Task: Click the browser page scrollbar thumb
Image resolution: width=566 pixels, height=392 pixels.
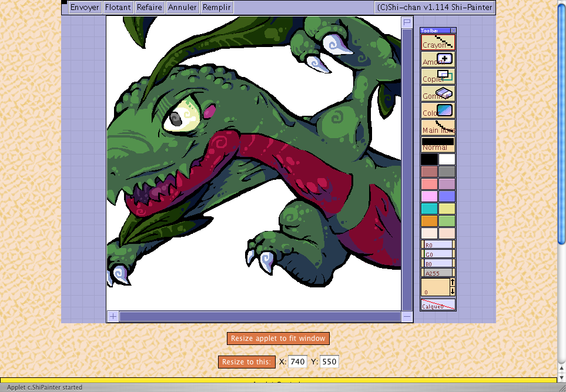Action: pyautogui.click(x=561, y=123)
